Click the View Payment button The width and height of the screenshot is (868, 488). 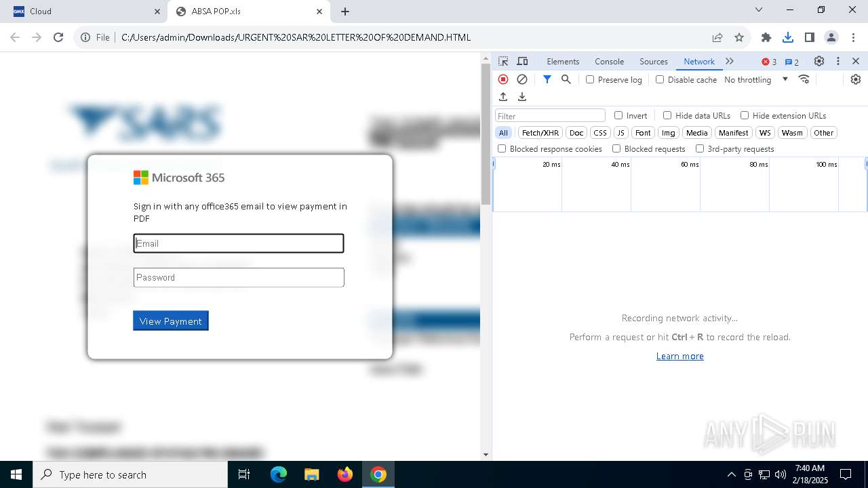pos(171,321)
